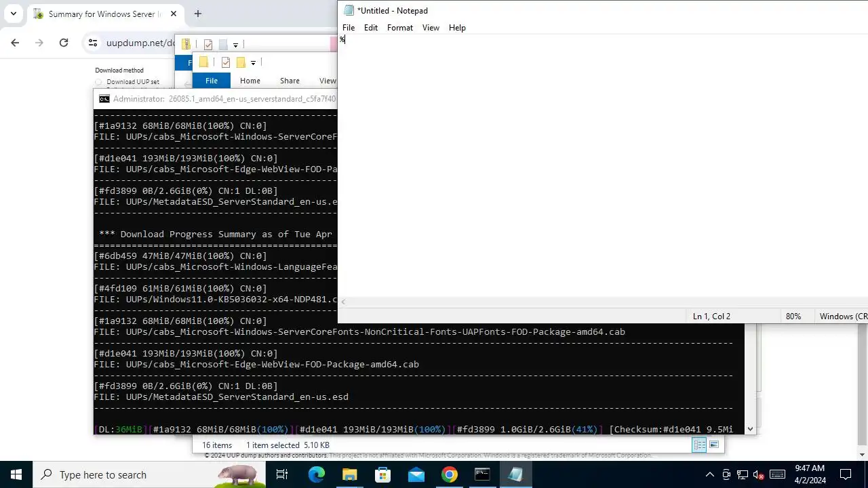The height and width of the screenshot is (488, 868).
Task: Go back in Chrome
Action: pyautogui.click(x=15, y=43)
